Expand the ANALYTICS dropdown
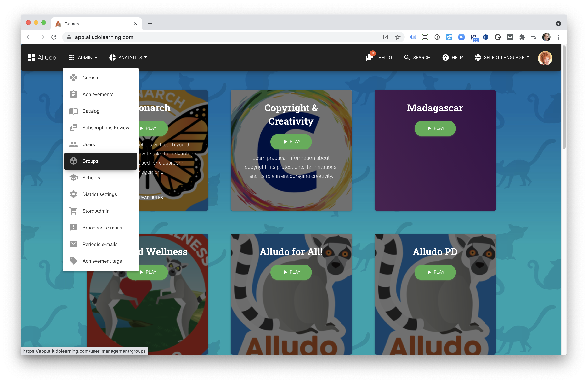The width and height of the screenshot is (588, 383). click(x=128, y=58)
